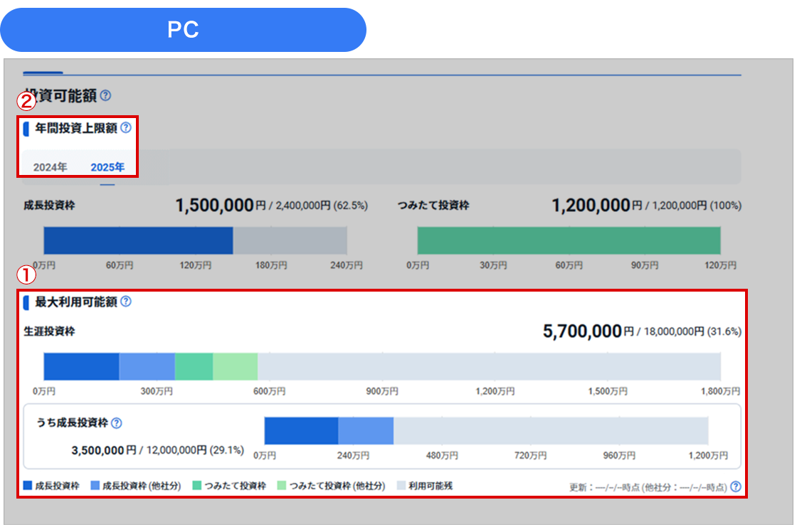Click the help icon after the 更新 timestamp
The width and height of the screenshot is (797, 532).
[736, 487]
